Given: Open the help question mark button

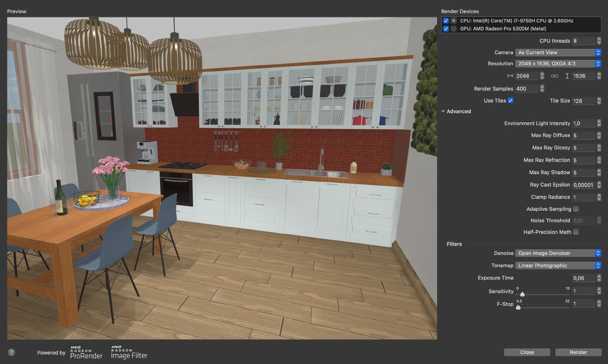Looking at the screenshot, I should point(12,352).
